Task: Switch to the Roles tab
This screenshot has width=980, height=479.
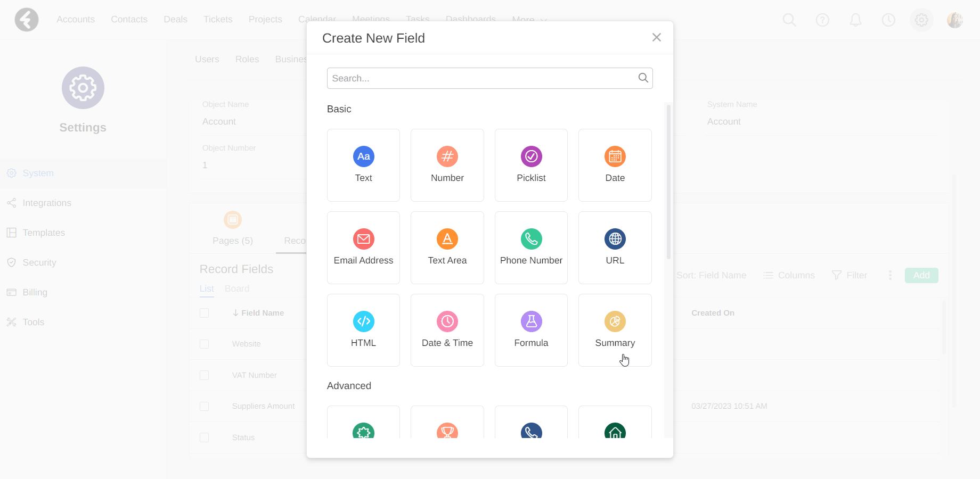Action: (247, 59)
